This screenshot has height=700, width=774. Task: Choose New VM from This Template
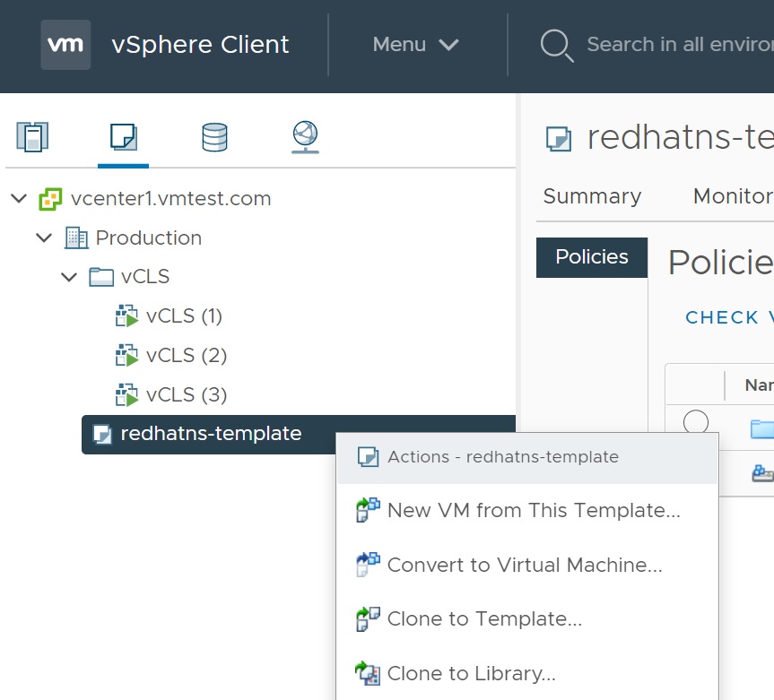pos(533,511)
